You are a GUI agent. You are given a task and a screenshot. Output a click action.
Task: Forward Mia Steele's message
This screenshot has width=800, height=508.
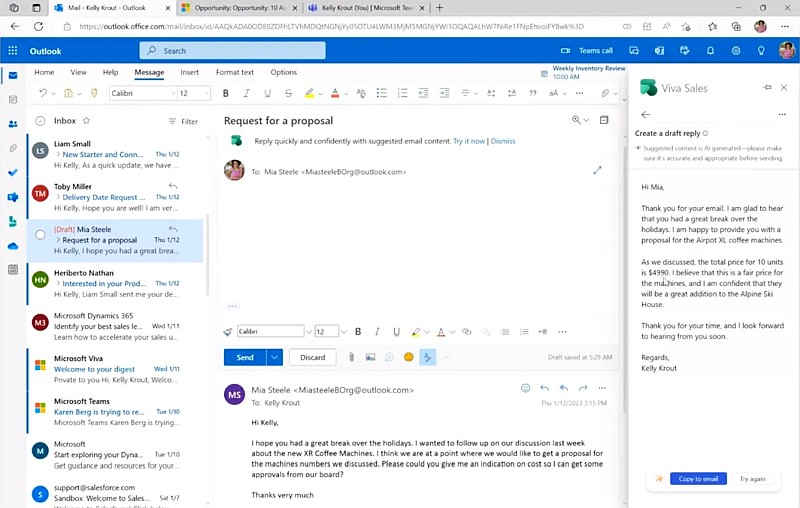click(x=583, y=388)
